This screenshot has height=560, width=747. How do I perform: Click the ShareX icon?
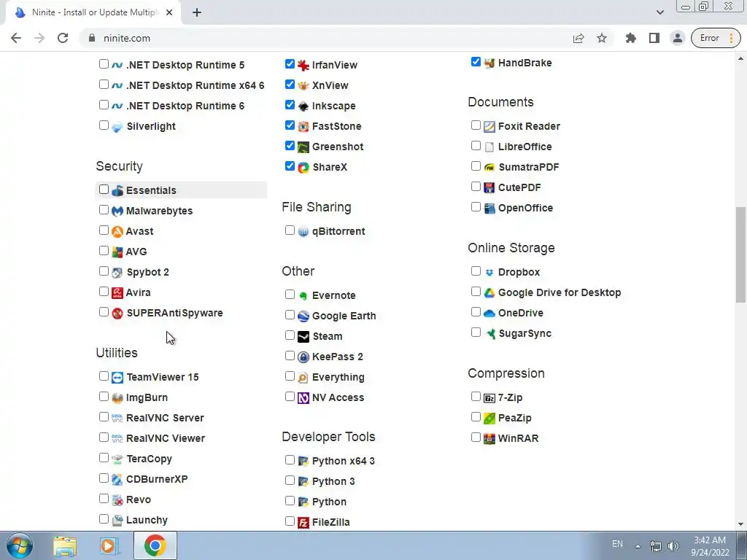click(x=303, y=168)
